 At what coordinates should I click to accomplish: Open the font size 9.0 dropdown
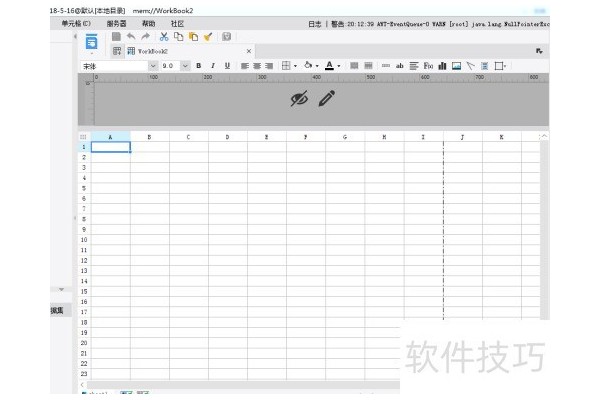tap(185, 66)
